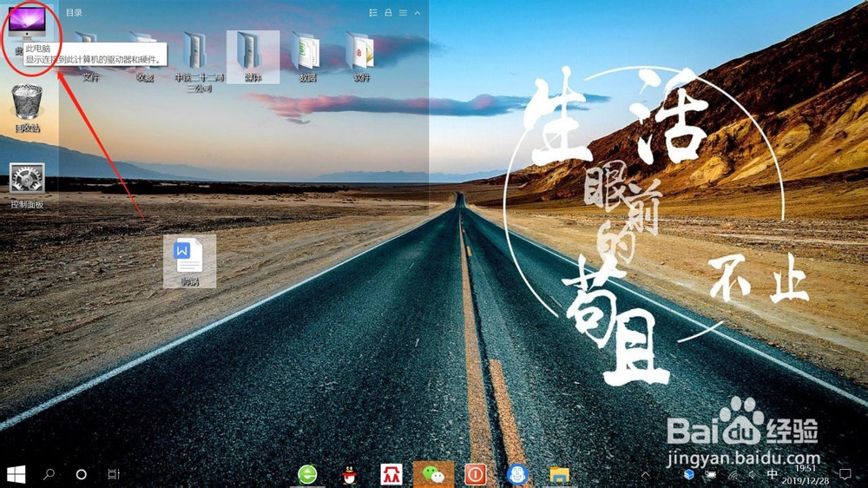This screenshot has height=488, width=868.
Task: Select the 数据 folder with spreadsheet icon
Action: coord(307,56)
